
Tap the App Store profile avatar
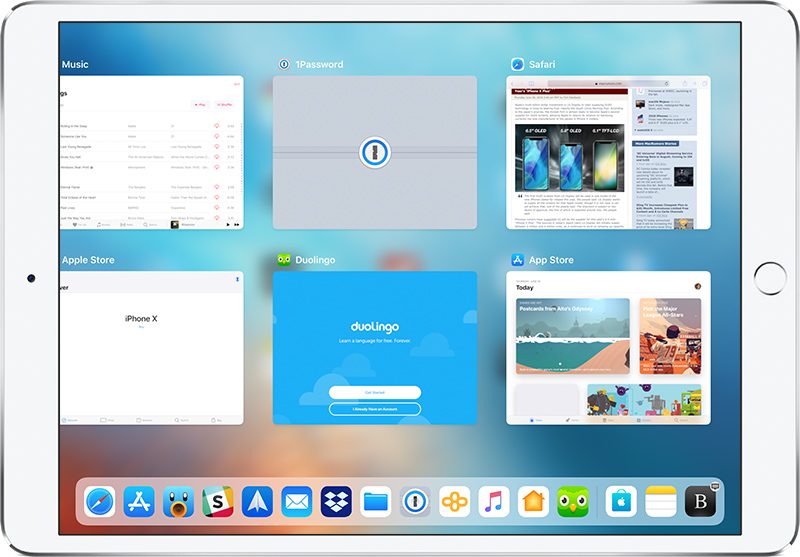pyautogui.click(x=698, y=286)
